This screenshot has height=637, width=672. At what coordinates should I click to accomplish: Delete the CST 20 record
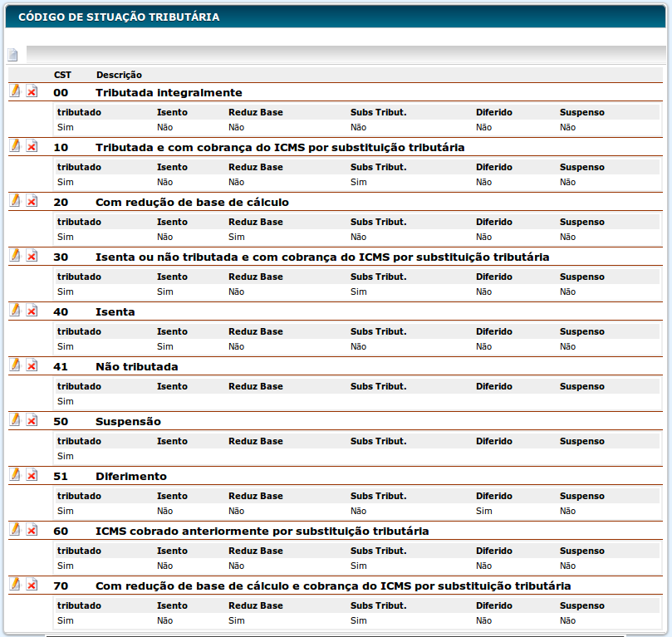click(x=32, y=201)
